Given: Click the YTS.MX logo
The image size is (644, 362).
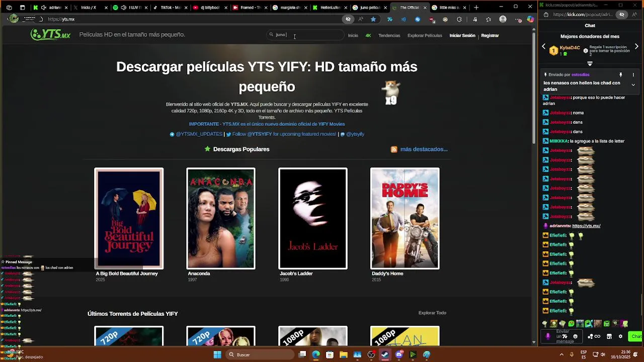Looking at the screenshot, I should 50,34.
